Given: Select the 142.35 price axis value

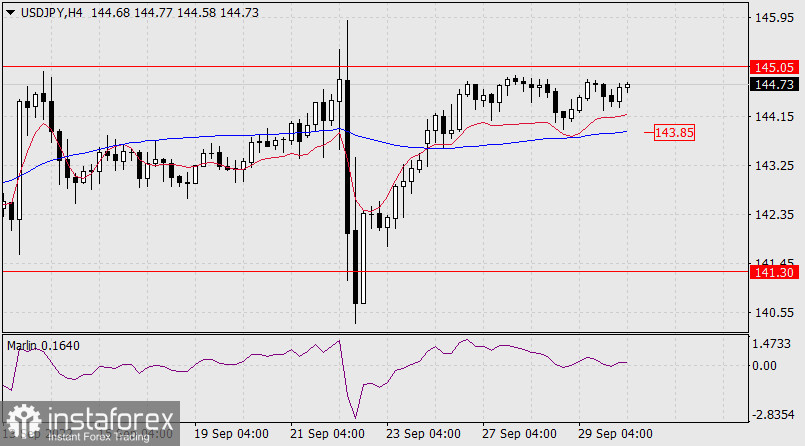Looking at the screenshot, I should [774, 215].
